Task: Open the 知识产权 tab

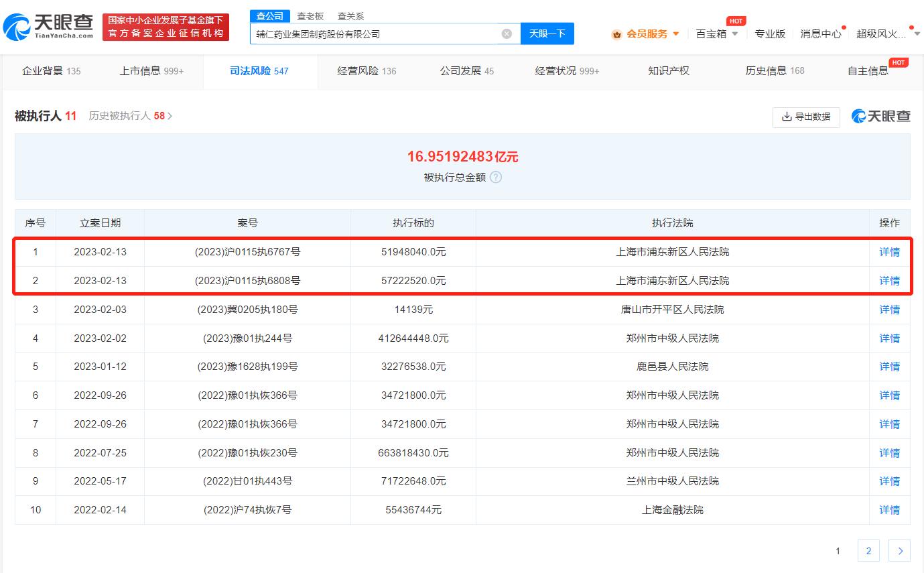Action: click(x=669, y=71)
